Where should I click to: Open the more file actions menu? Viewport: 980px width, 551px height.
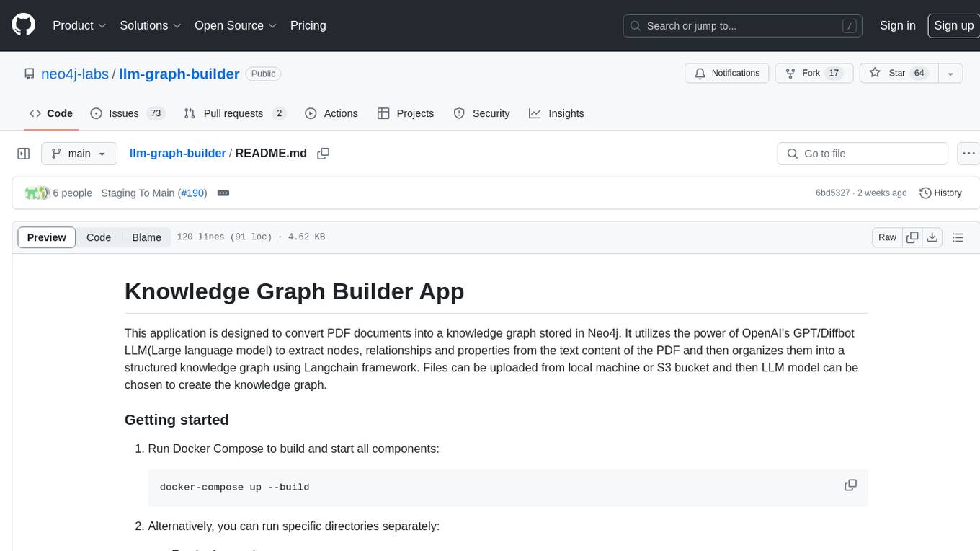pos(968,154)
